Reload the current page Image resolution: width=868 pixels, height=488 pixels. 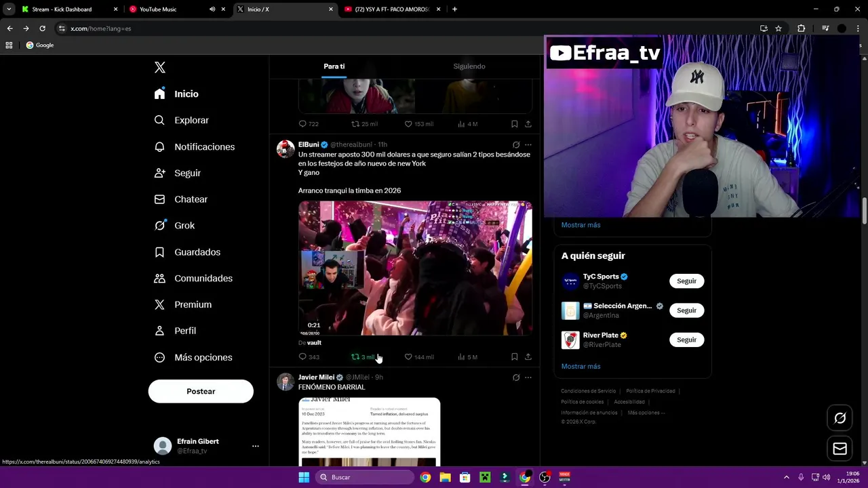click(x=42, y=28)
